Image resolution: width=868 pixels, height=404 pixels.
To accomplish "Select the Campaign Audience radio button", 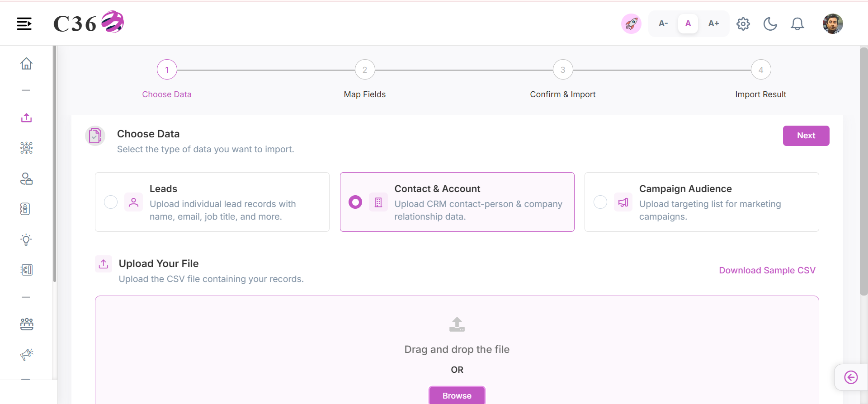I will click(600, 202).
